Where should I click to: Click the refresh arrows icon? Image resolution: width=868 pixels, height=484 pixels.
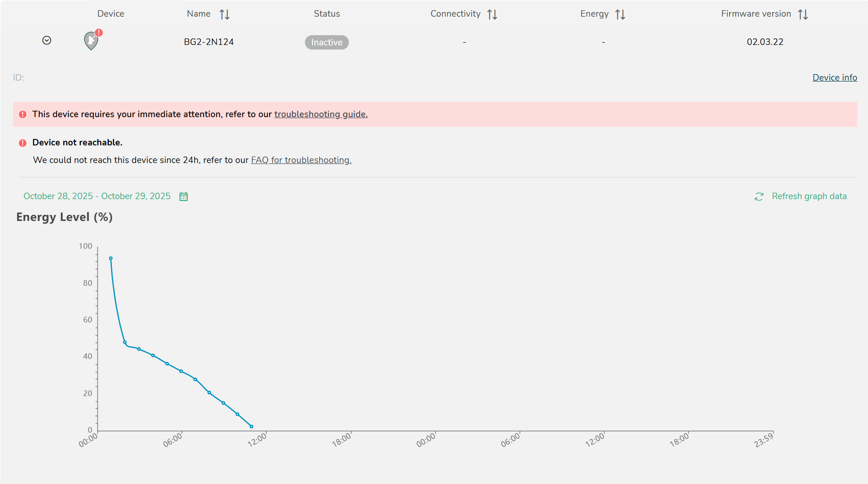759,197
